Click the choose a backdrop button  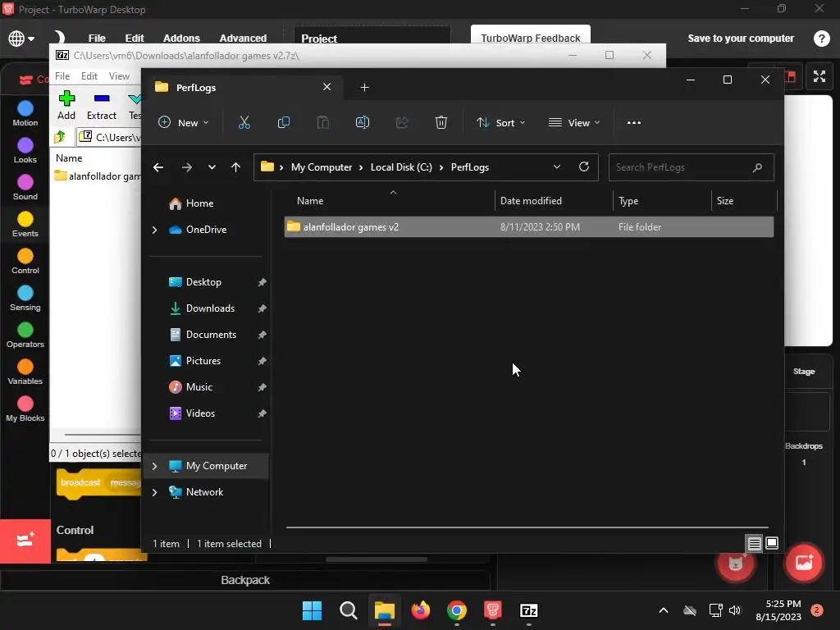(x=803, y=563)
